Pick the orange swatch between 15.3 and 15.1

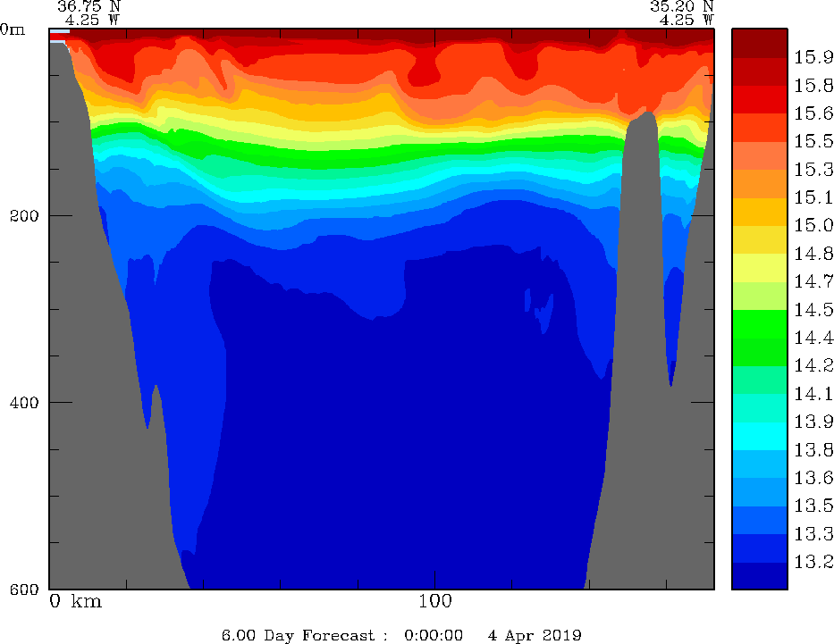[760, 184]
